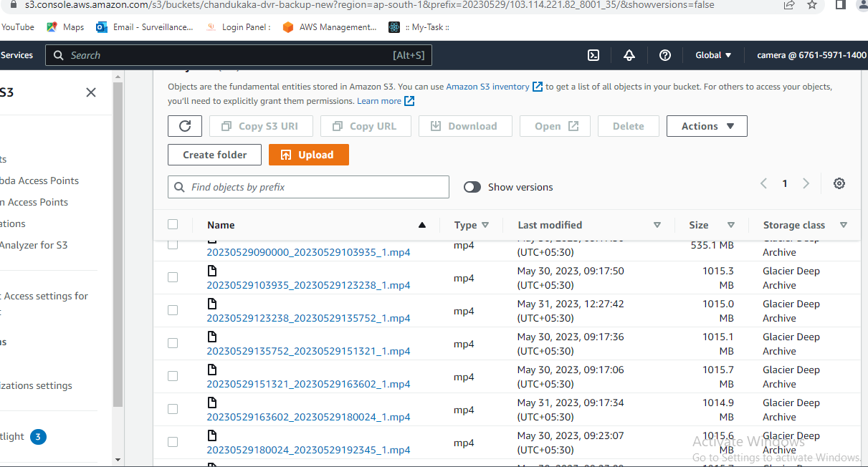Click file icon above 20230529180024_20230529192345_1.mp4
Screen dimensions: 868x467
pos(212,435)
